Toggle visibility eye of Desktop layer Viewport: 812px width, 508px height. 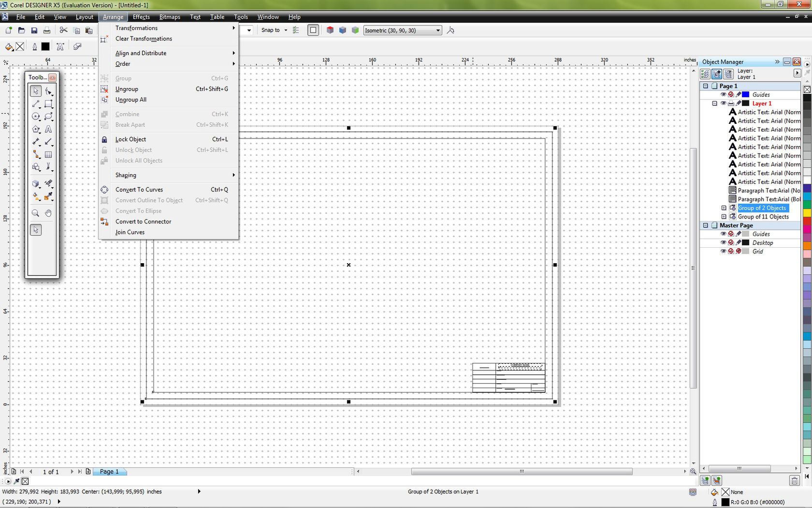[724, 243]
